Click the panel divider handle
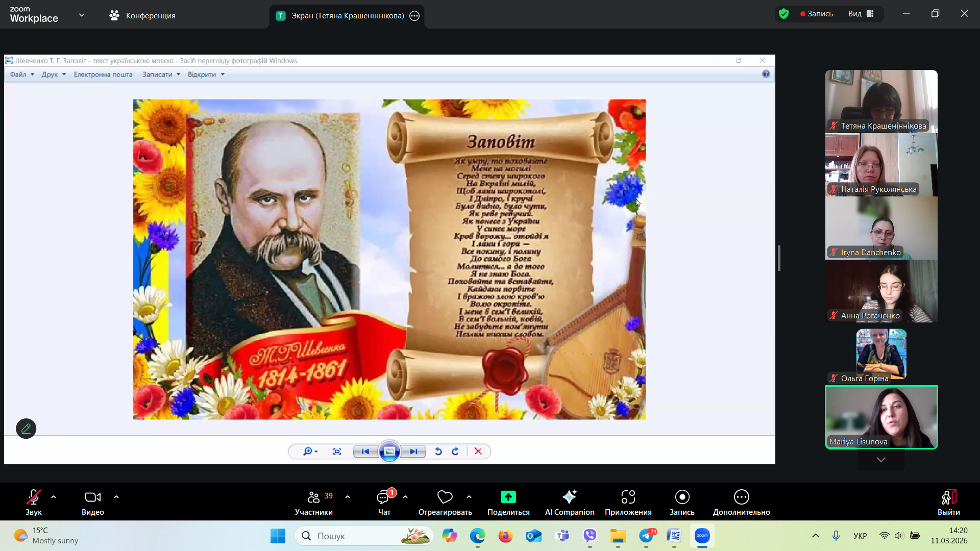This screenshot has height=551, width=980. [779, 258]
